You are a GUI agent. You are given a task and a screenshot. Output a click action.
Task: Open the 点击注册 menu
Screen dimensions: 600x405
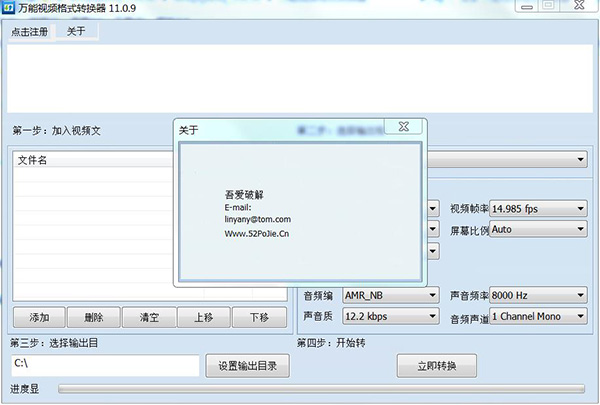click(29, 32)
